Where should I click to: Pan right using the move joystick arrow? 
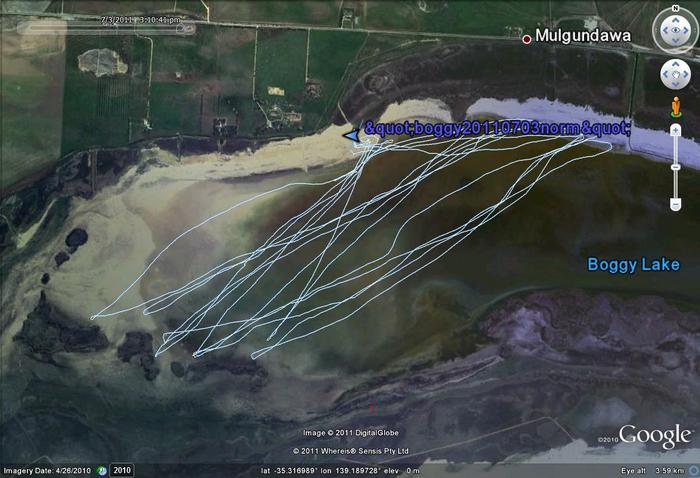click(x=686, y=75)
